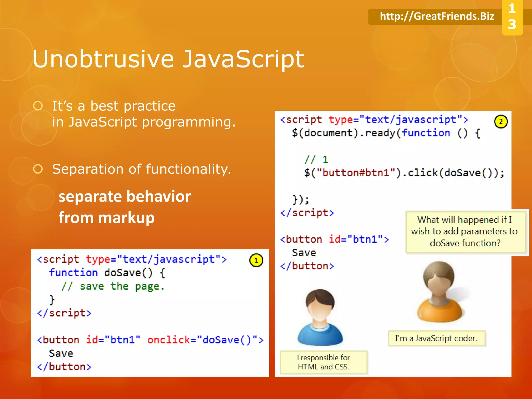Click the "// save the page." comment
The image size is (532, 399).
pyautogui.click(x=113, y=286)
